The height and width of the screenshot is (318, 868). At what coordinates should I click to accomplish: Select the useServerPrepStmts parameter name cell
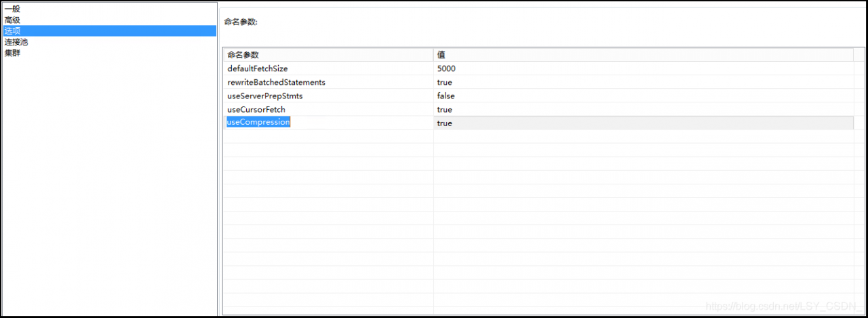click(x=264, y=96)
